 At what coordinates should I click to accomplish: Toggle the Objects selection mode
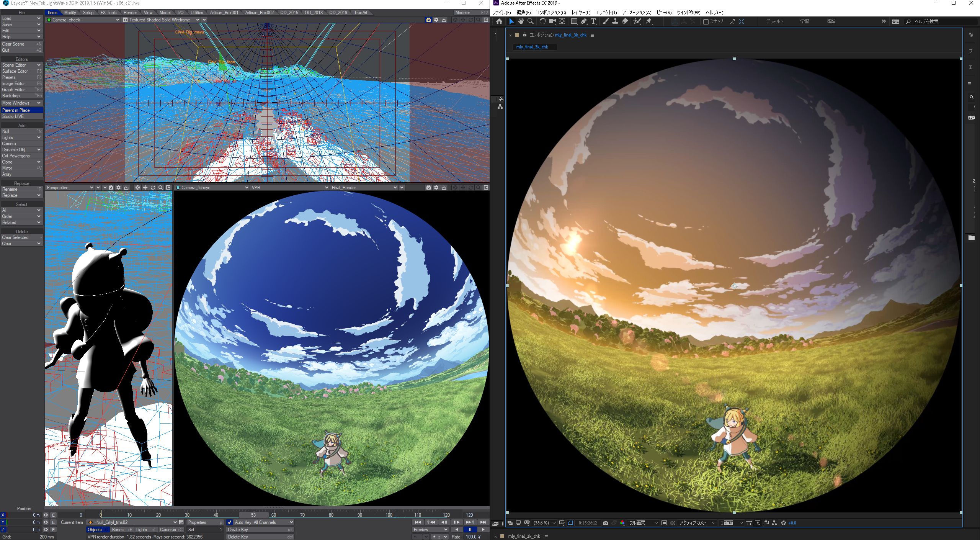[98, 530]
